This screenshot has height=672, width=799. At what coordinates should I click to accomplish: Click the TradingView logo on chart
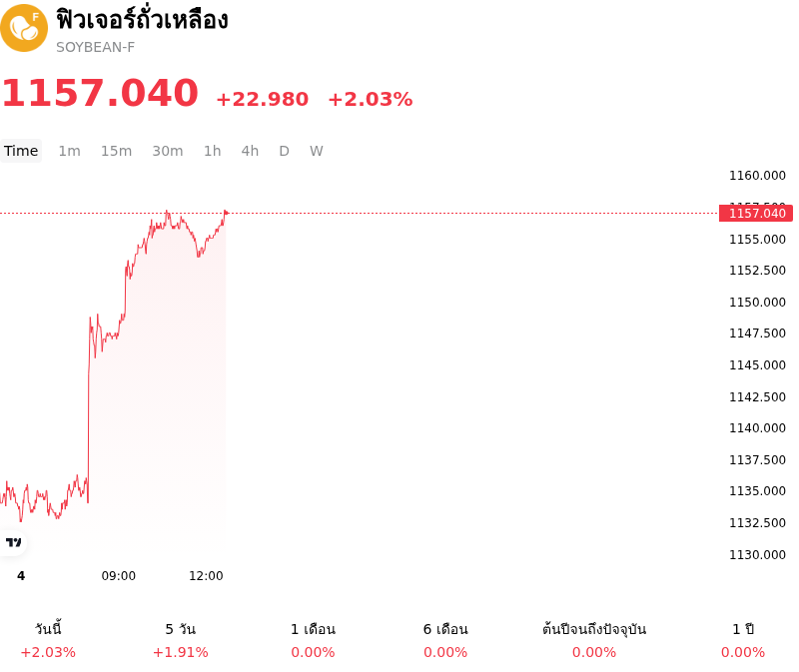(13, 542)
